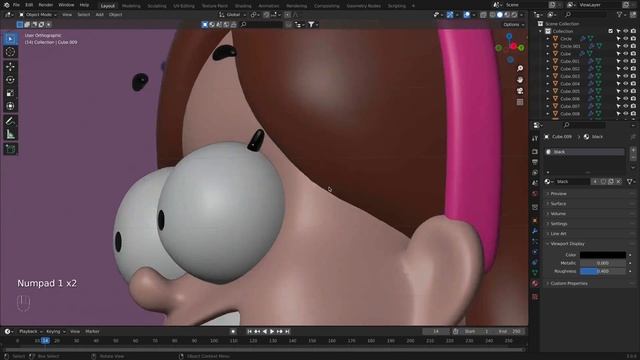
Task: Select the Move tool
Action: (x=11, y=67)
